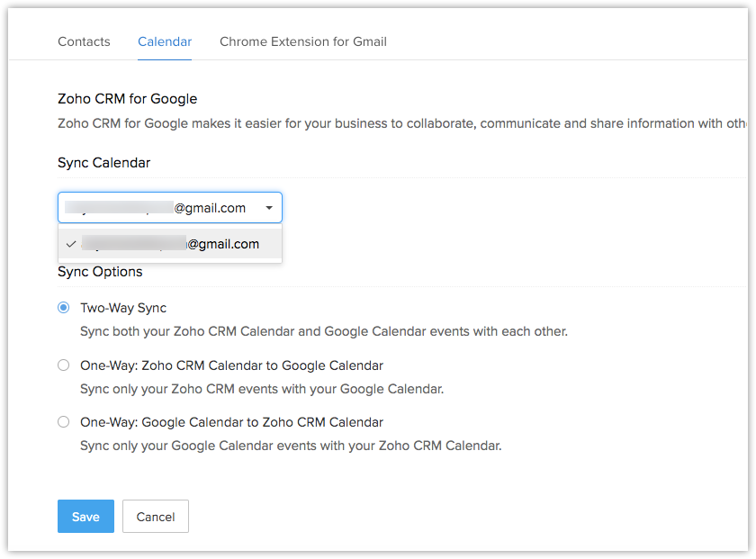This screenshot has width=756, height=559.
Task: Choose the gmail.com option in the dropdown list
Action: click(x=171, y=244)
